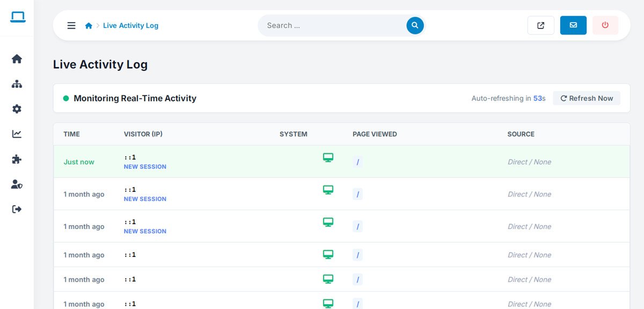This screenshot has width=644, height=309.
Task: Click the 'Live Activity Log' page title
Action: tap(100, 64)
